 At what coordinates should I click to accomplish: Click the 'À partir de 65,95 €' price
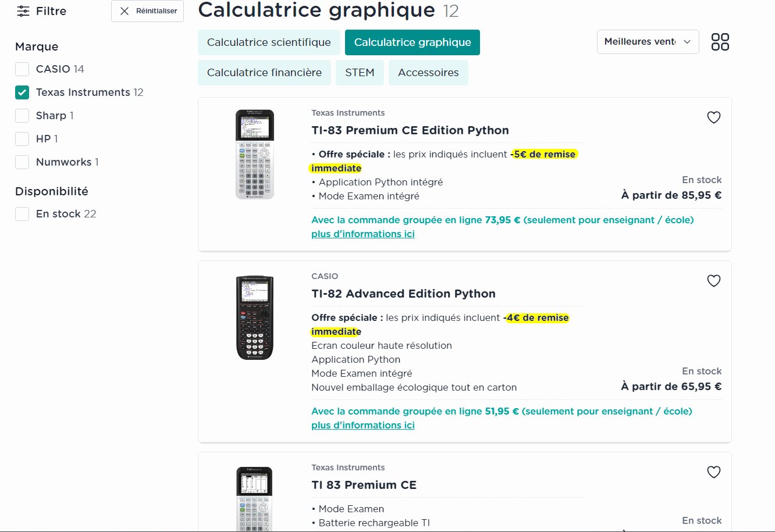[x=671, y=387]
